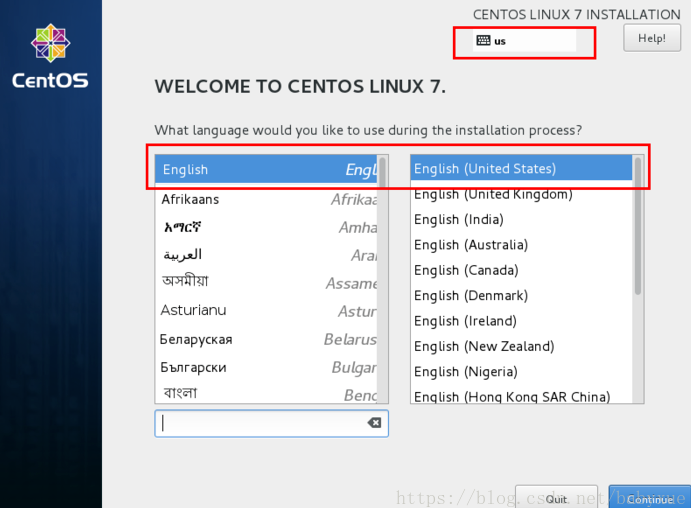Select the Arabic language row
The image size is (691, 508).
[x=266, y=255]
